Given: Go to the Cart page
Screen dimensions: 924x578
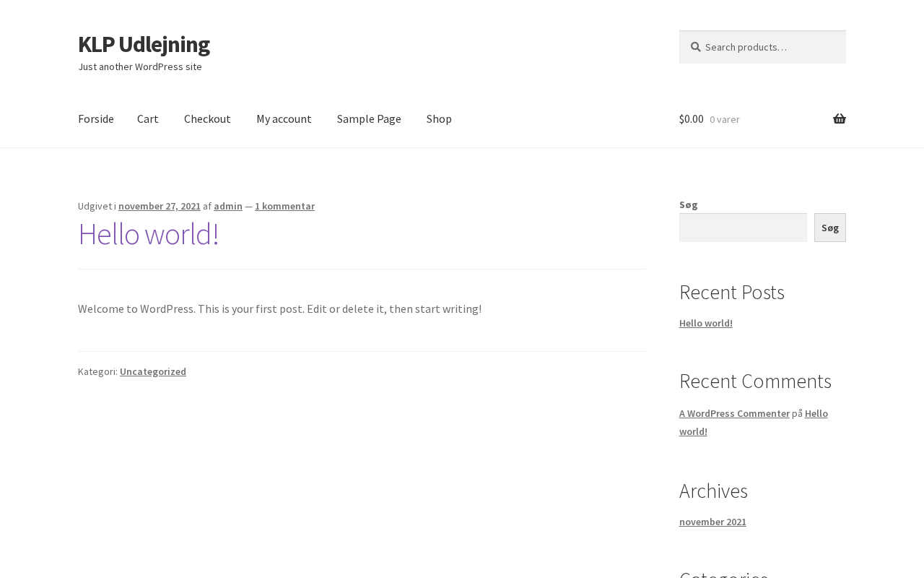Looking at the screenshot, I should tap(148, 119).
